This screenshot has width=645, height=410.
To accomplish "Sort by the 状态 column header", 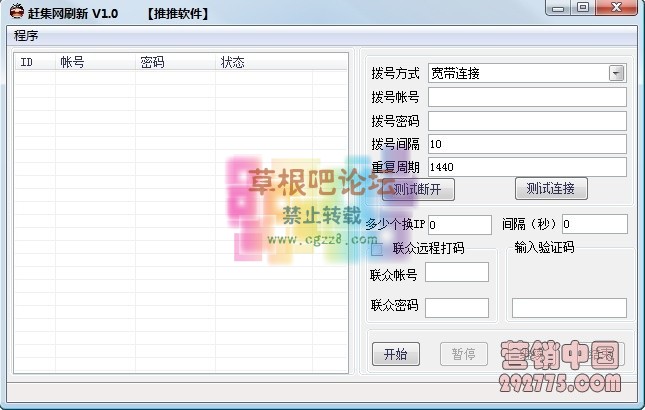I will [264, 63].
